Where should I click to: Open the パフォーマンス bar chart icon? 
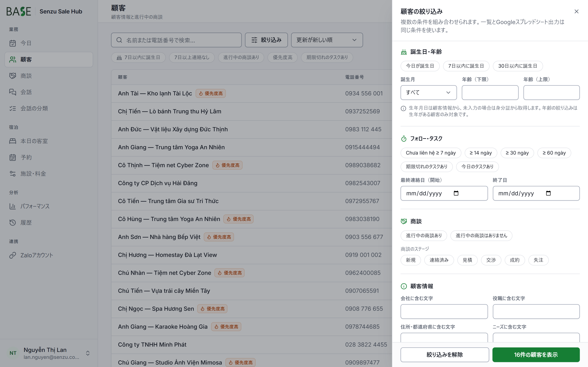pos(13,206)
